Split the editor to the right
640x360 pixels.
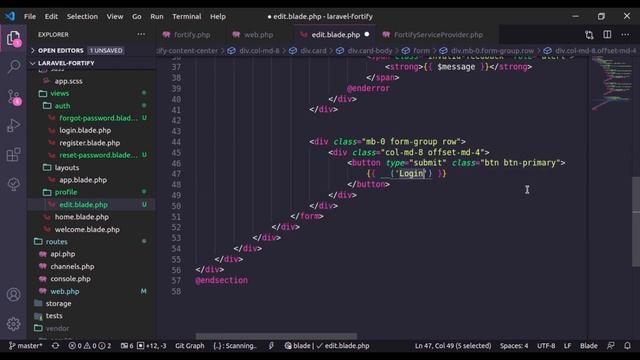coord(607,35)
